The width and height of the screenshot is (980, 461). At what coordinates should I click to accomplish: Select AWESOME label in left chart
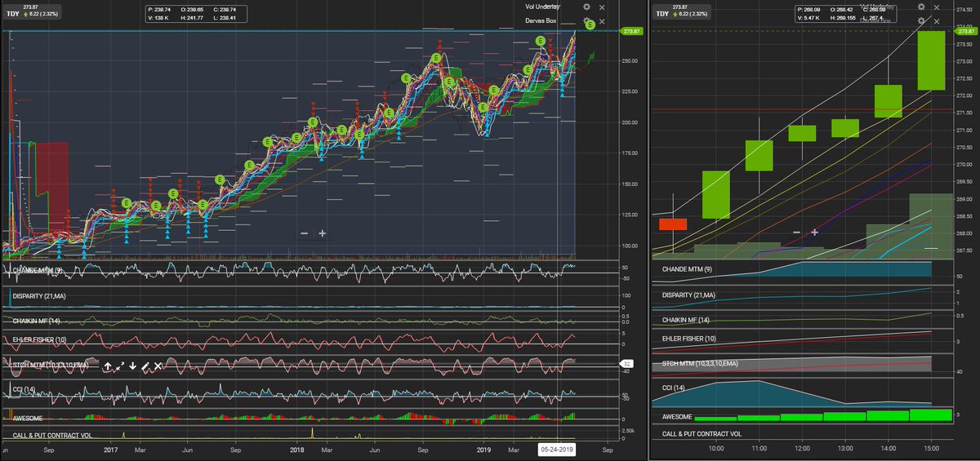coord(29,417)
